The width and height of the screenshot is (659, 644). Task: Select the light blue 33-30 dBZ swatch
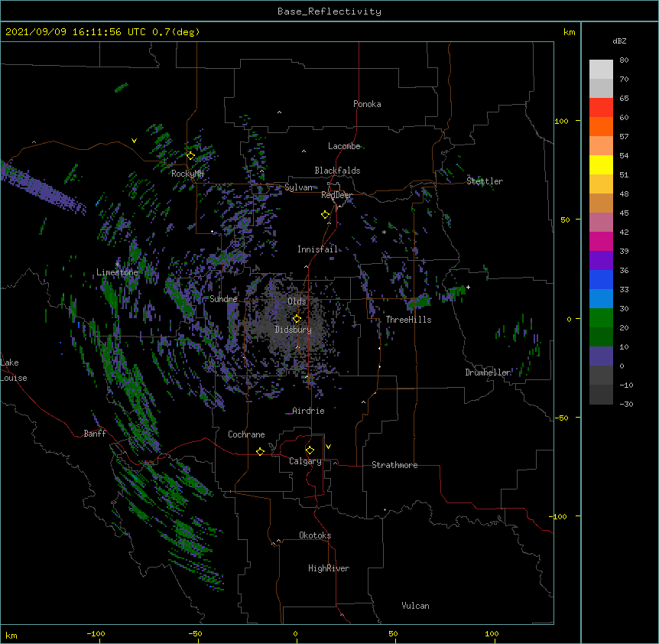tap(601, 298)
